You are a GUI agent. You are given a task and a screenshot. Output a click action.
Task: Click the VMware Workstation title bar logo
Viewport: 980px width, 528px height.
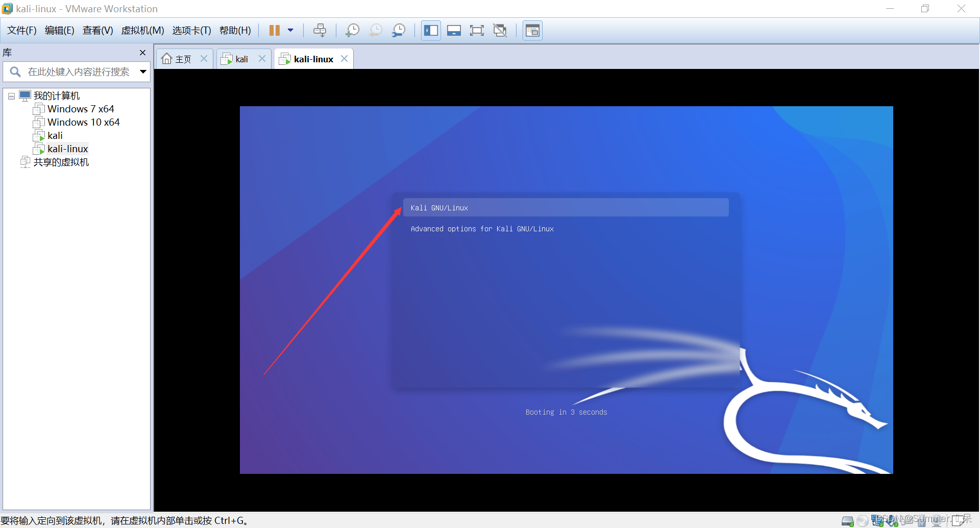[x=7, y=9]
